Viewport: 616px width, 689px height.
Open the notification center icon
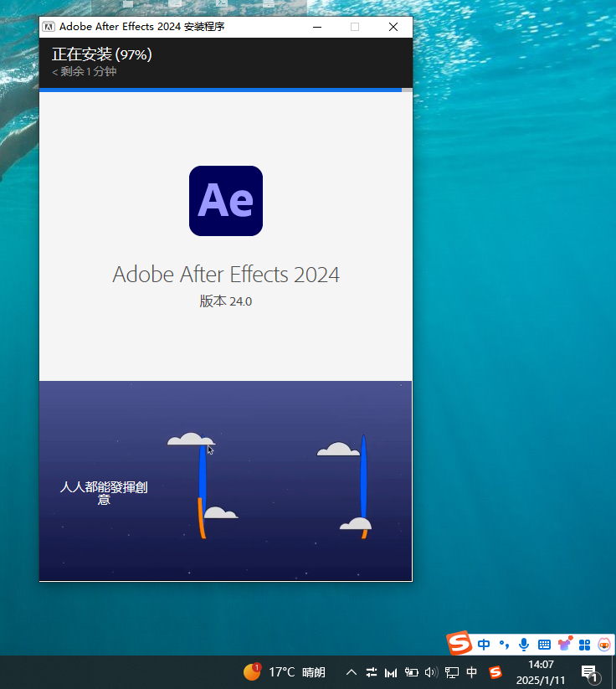(590, 673)
